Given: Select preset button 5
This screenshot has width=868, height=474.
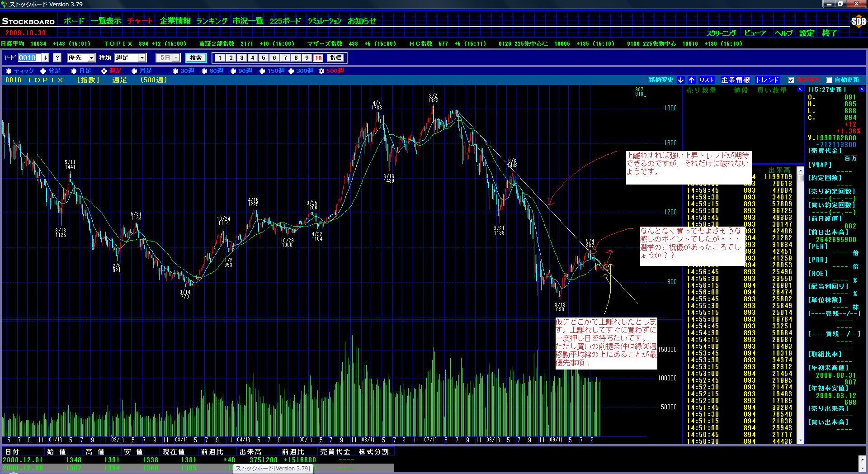Looking at the screenshot, I should point(263,57).
